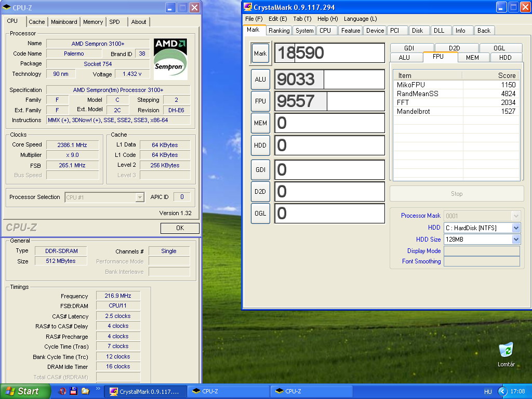Switch to Back tab in CrystalMark

pos(484,31)
